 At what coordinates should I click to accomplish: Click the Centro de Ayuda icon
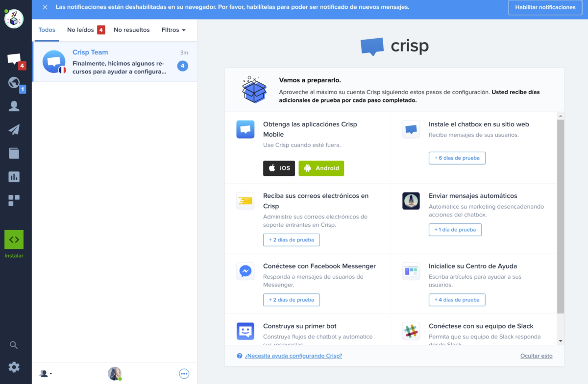(411, 271)
